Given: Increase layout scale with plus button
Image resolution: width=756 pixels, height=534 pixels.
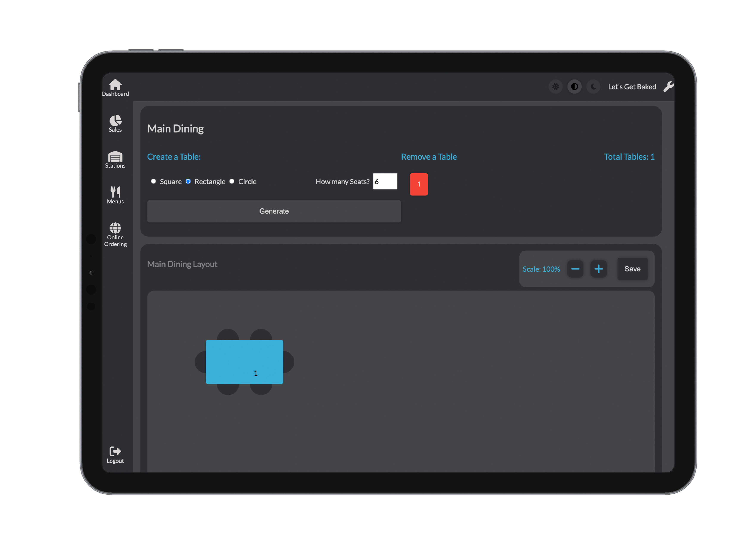Looking at the screenshot, I should pos(598,269).
